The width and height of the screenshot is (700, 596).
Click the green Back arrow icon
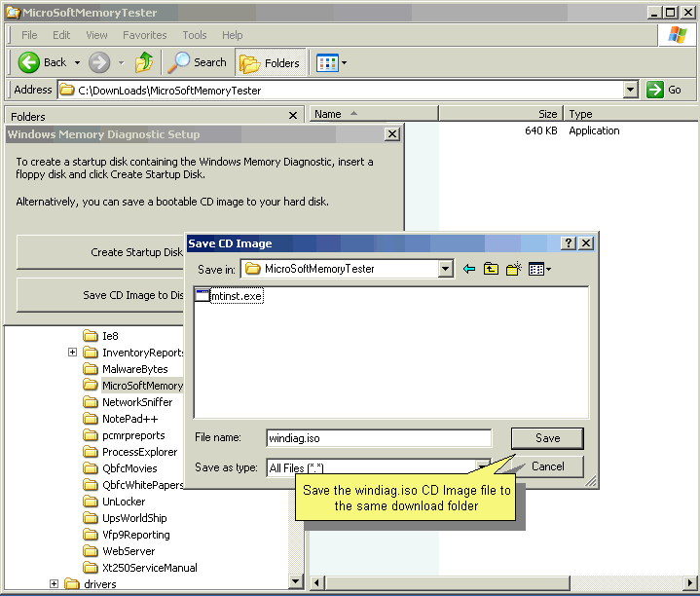29,62
